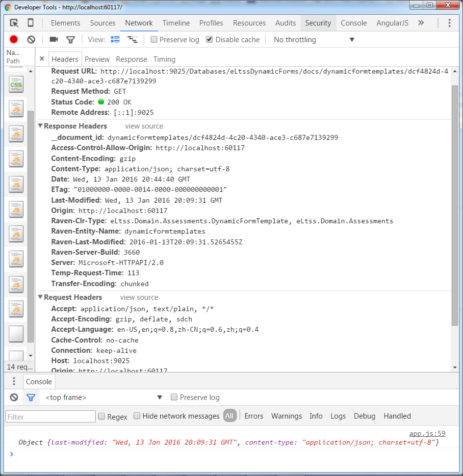This screenshot has width=463, height=476.
Task: Click the clear console icon
Action: (14, 397)
